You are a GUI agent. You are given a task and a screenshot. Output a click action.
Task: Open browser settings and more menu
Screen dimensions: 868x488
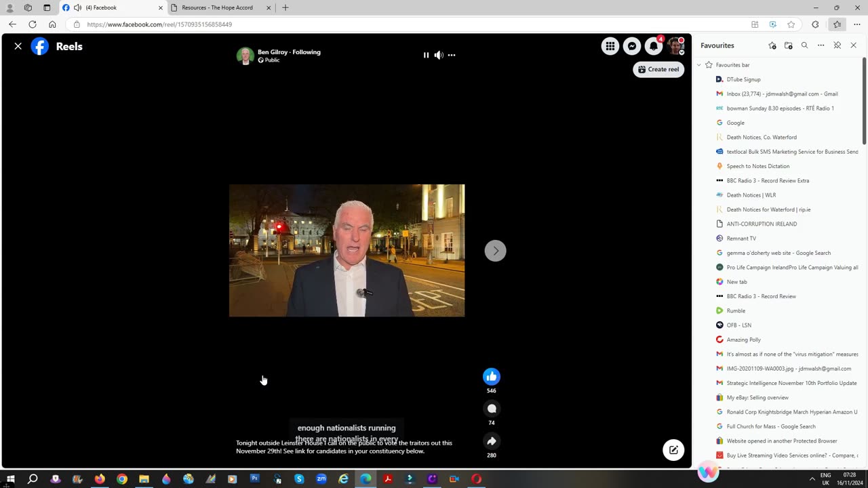coord(857,24)
